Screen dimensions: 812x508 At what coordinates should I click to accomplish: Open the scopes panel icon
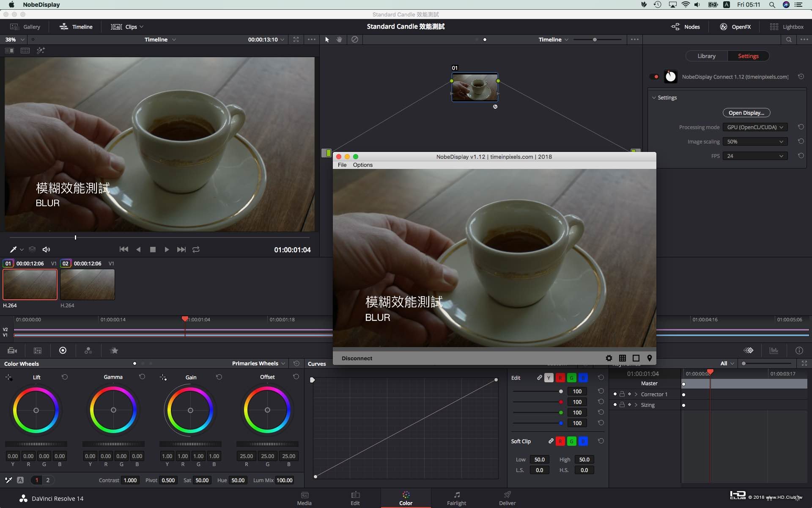pyautogui.click(x=774, y=351)
